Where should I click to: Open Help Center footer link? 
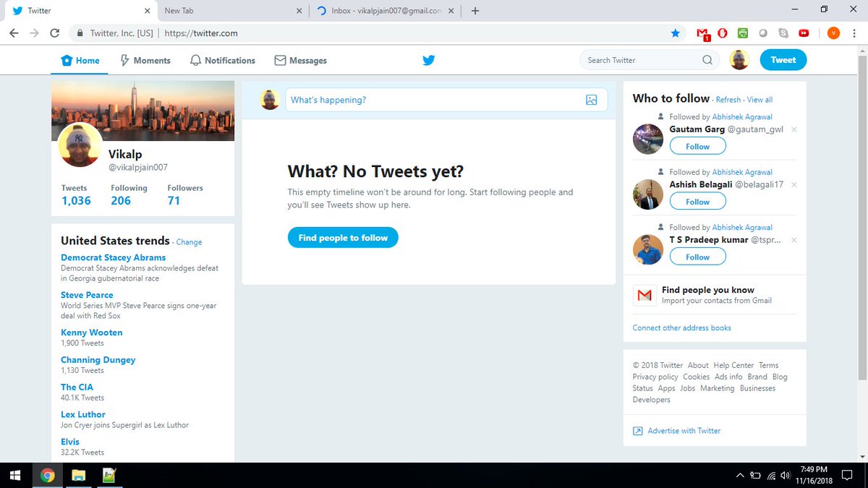[733, 365]
